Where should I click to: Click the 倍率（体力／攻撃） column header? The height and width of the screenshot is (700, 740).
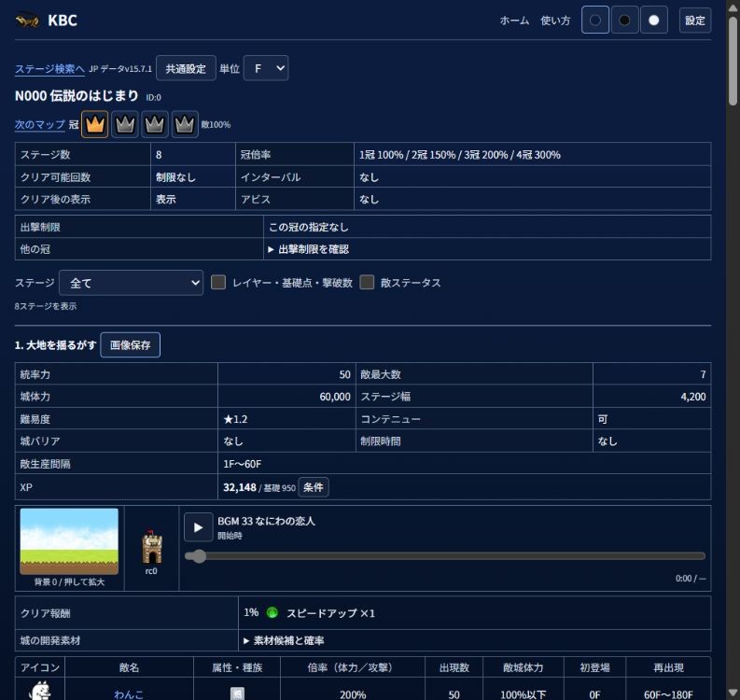point(353,667)
